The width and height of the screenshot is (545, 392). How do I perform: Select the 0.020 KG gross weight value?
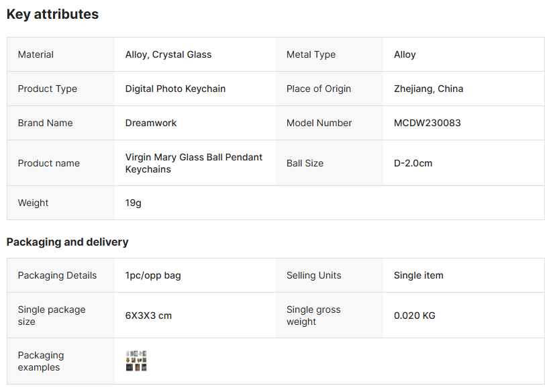coord(414,315)
